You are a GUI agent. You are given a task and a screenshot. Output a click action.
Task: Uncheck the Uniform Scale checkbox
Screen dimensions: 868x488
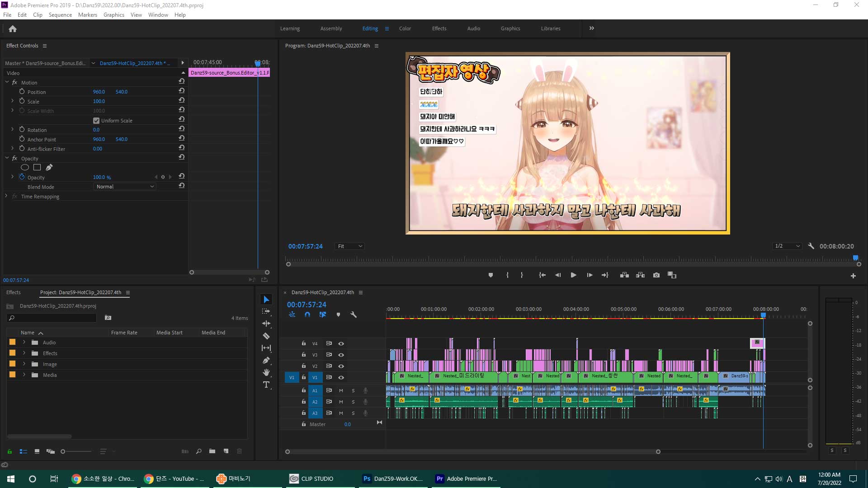click(96, 121)
